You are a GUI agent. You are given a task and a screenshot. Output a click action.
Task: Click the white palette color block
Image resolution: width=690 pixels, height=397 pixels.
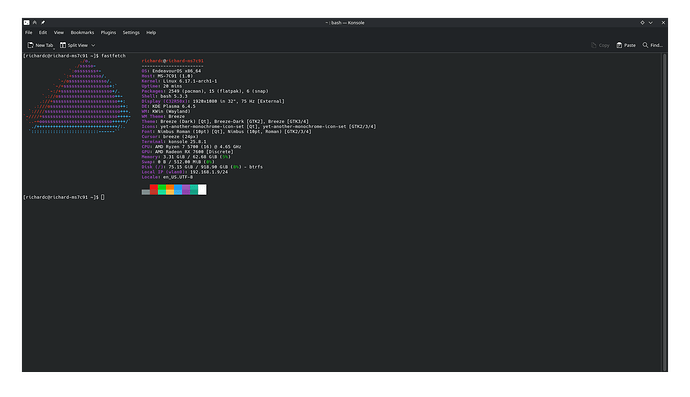click(x=202, y=189)
